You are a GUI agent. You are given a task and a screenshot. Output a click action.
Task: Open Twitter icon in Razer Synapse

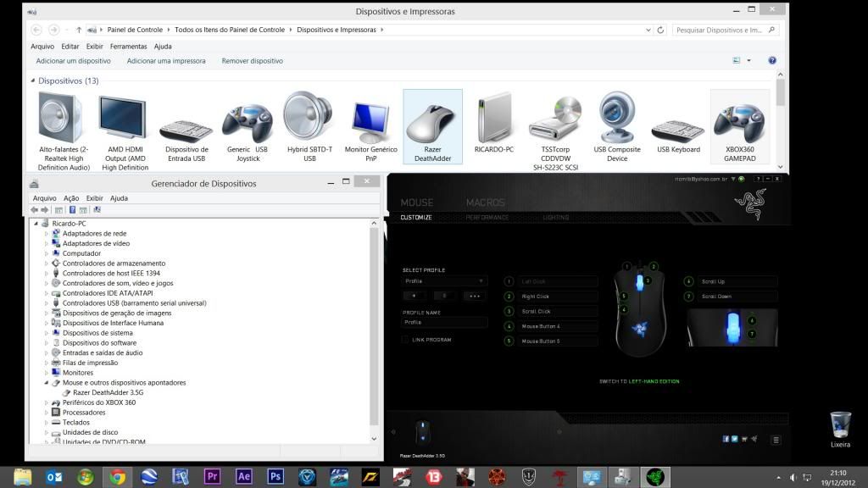[735, 439]
